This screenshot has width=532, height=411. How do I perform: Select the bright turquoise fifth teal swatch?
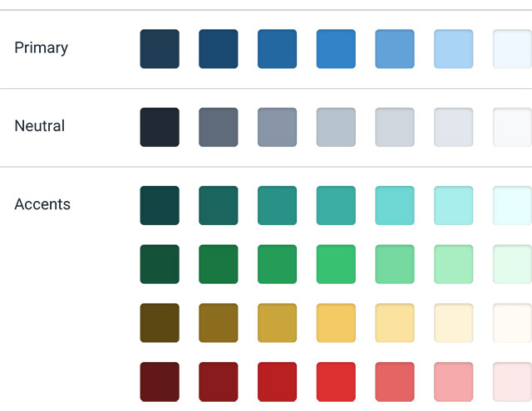(x=395, y=205)
